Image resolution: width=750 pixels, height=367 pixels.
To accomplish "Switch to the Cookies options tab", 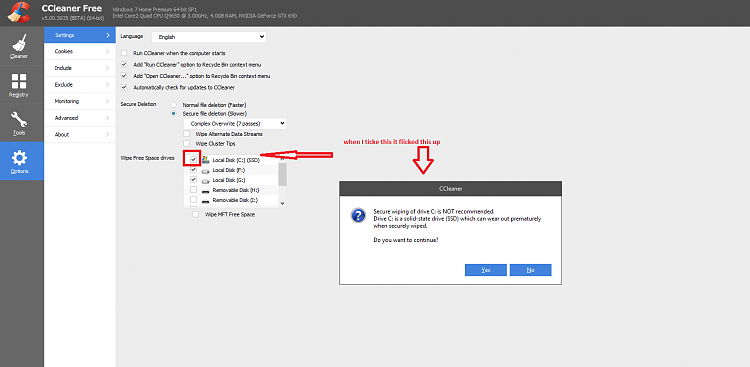I will pos(80,52).
